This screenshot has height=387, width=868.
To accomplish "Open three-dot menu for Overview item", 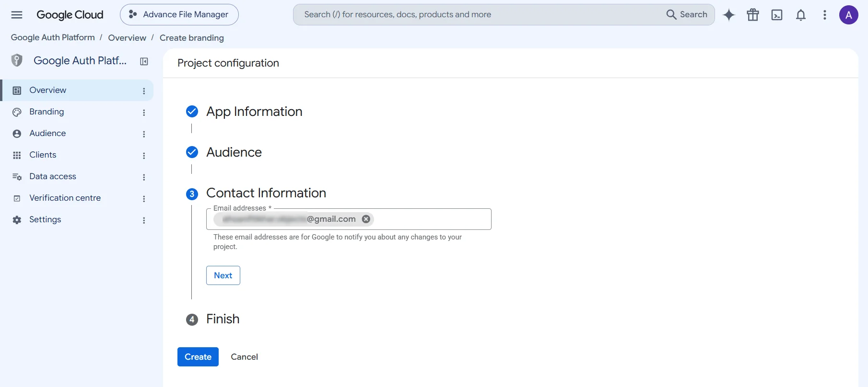I will pos(144,91).
